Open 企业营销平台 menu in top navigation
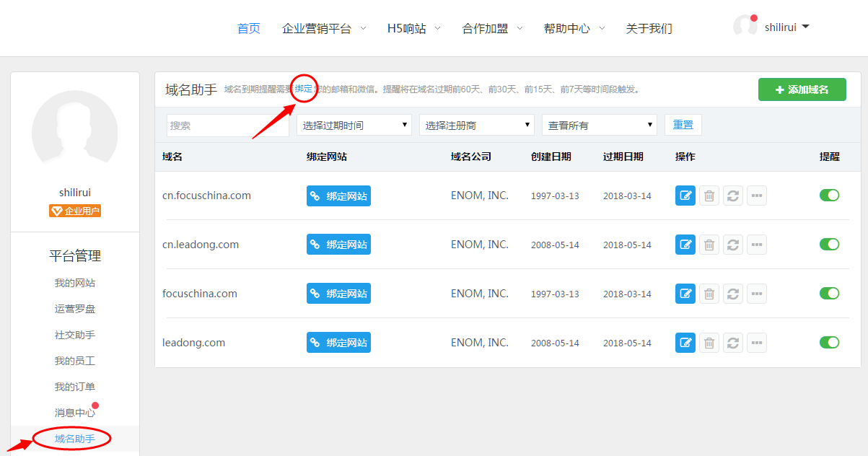 (x=323, y=29)
